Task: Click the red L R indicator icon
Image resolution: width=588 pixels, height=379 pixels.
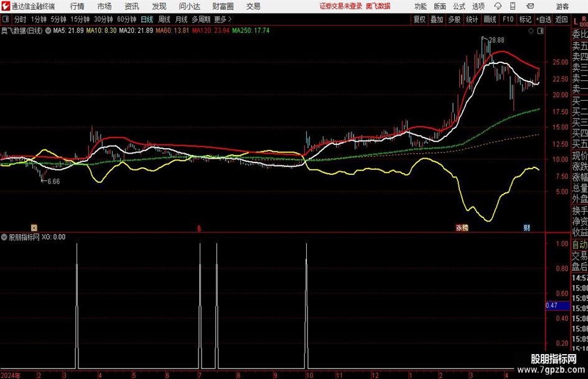Action: (x=580, y=21)
